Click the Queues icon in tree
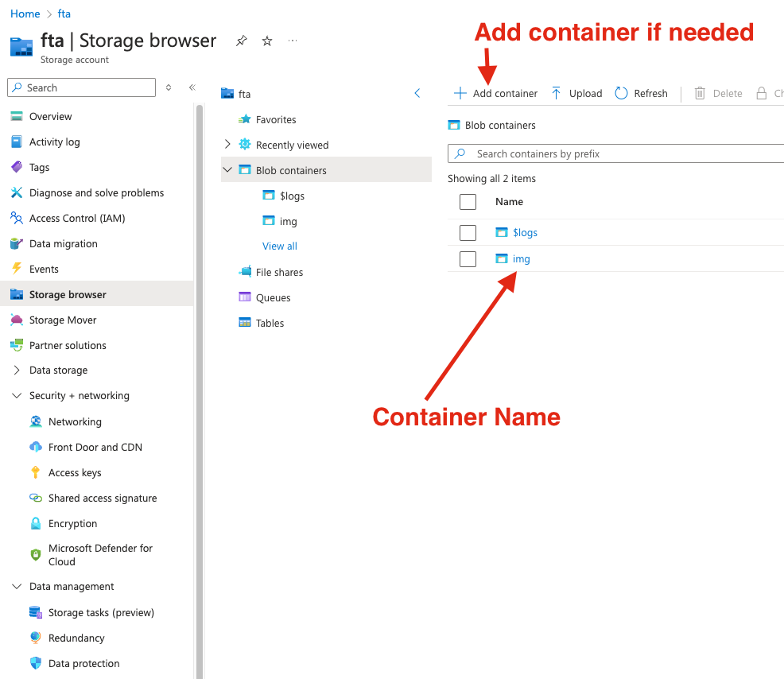Viewport: 784px width, 679px height. click(245, 297)
